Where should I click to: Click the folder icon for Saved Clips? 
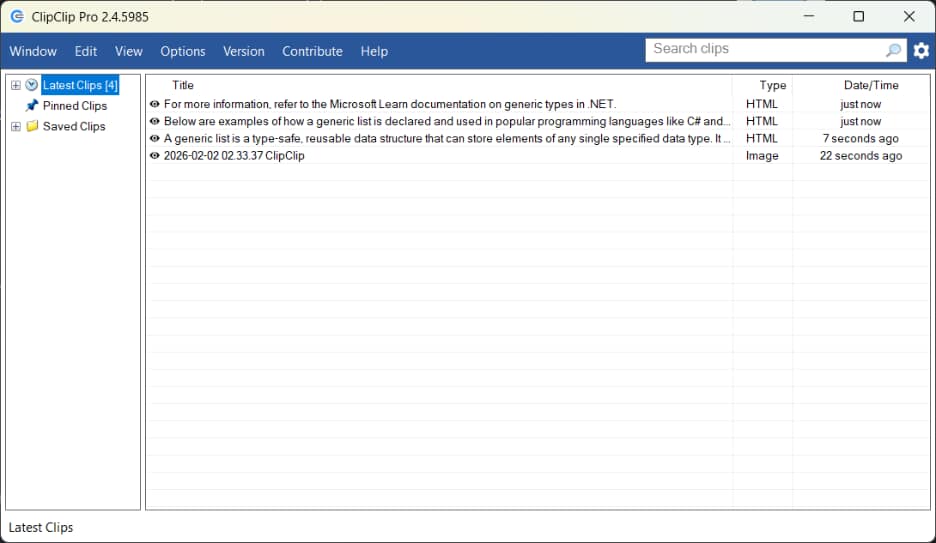point(32,126)
